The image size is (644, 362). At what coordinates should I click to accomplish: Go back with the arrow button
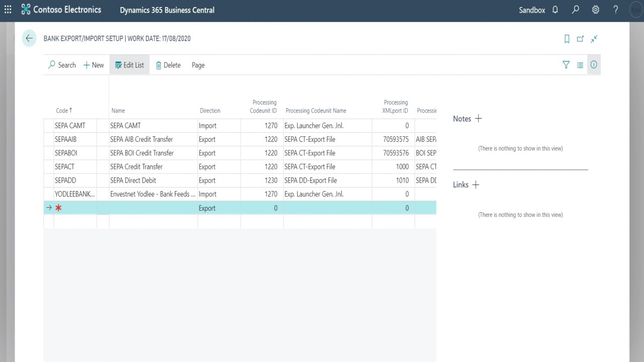pos(29,39)
